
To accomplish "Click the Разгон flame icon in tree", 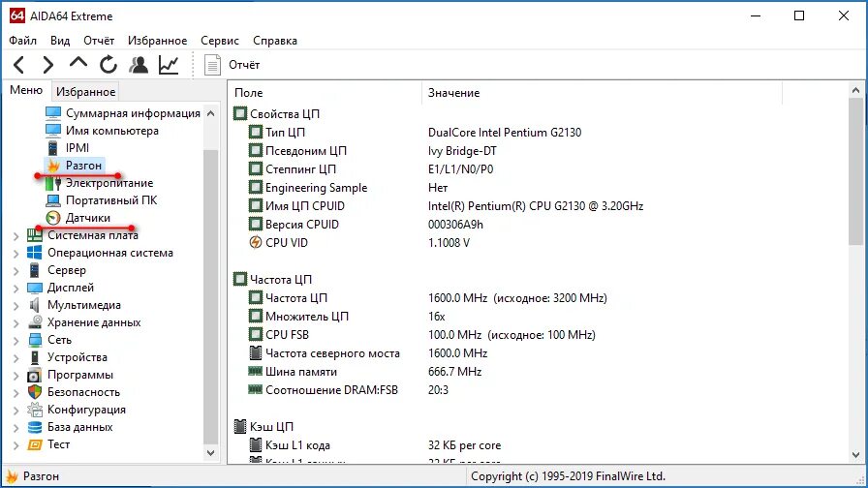I will (x=53, y=166).
